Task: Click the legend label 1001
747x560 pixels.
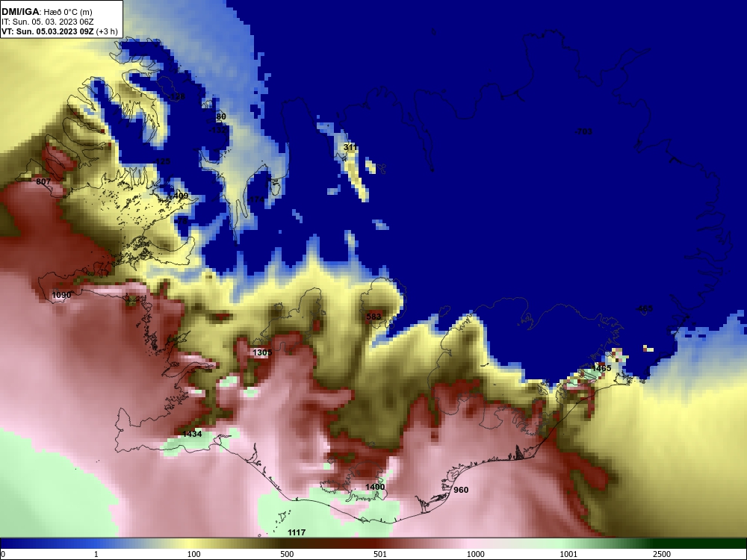Action: 568,554
